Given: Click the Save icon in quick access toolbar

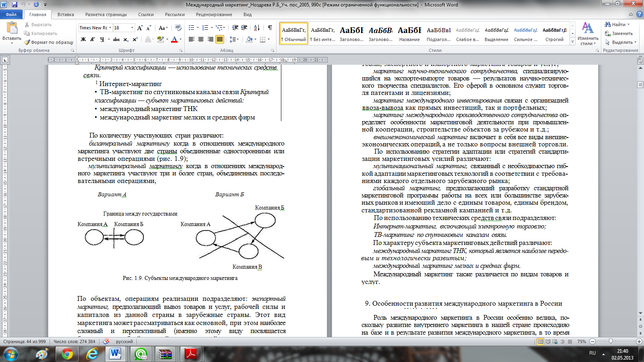Looking at the screenshot, I should pos(14,4).
